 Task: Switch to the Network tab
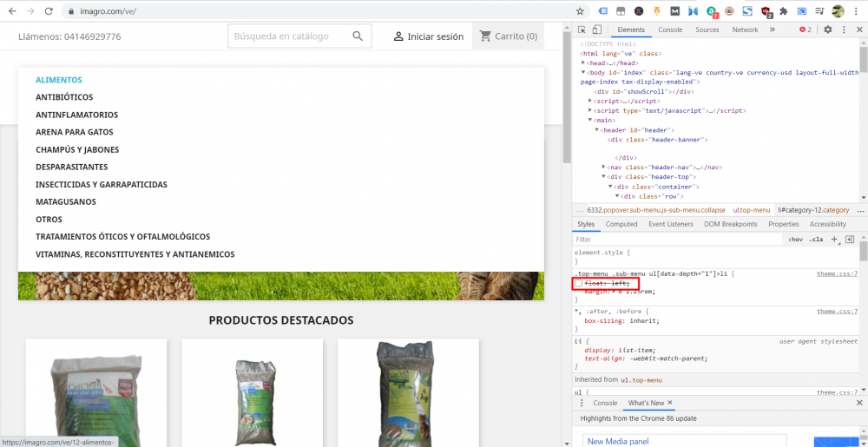coord(745,30)
